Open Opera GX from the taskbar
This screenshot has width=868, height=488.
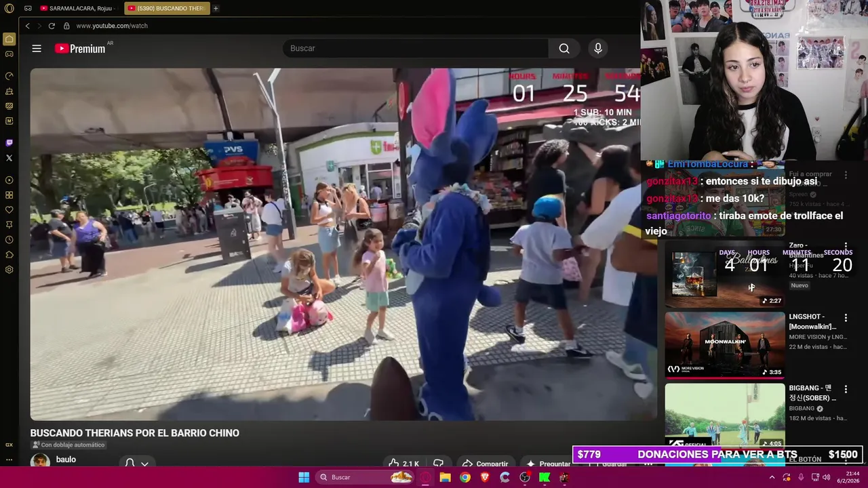[425, 477]
